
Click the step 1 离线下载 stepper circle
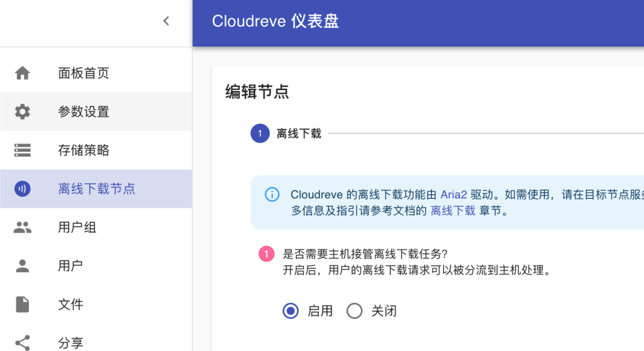coord(260,133)
